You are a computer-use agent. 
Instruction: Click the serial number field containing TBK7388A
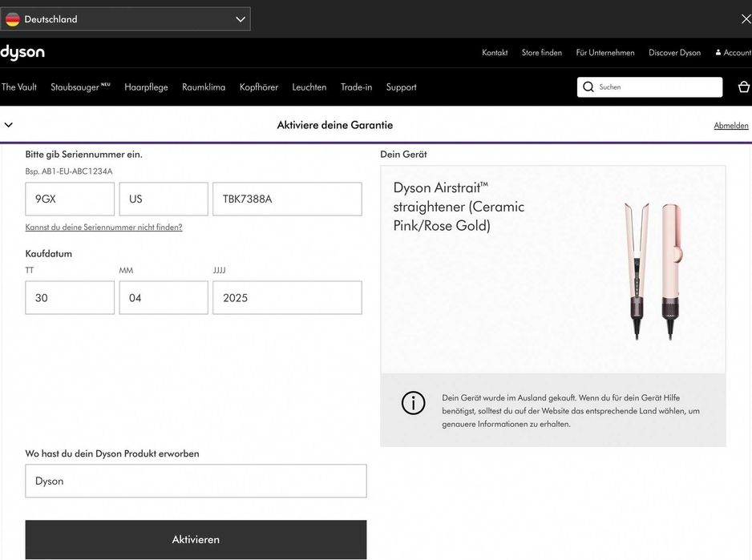(287, 199)
